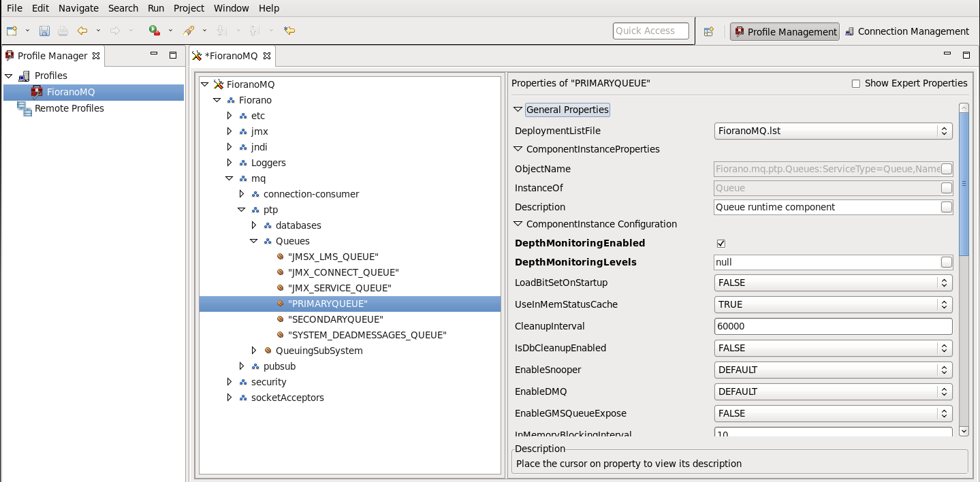Click the QueuingSubSystem node icon
Screen dimensions: 980x482
[x=268, y=351]
